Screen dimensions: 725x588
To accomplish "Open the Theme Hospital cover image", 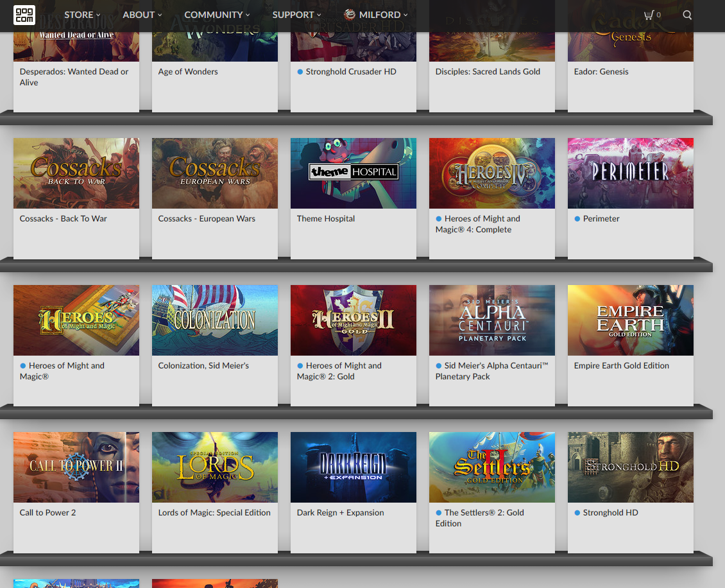I will (354, 173).
